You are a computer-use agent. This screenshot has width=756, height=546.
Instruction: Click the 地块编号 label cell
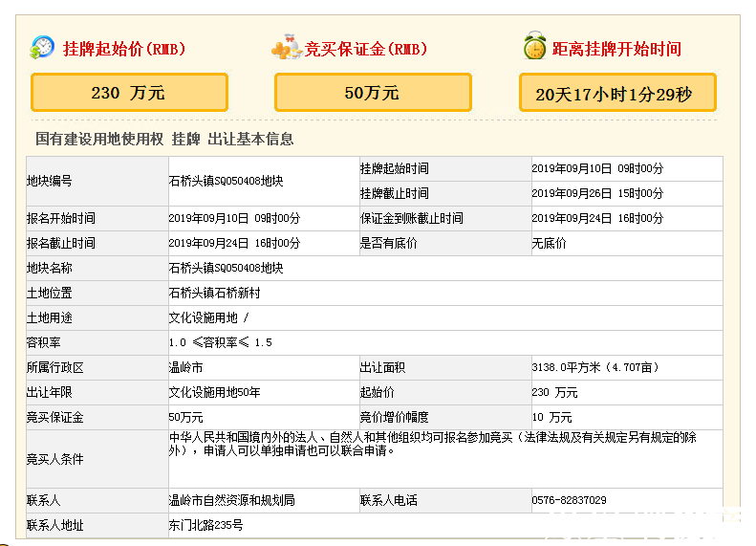tap(97, 181)
